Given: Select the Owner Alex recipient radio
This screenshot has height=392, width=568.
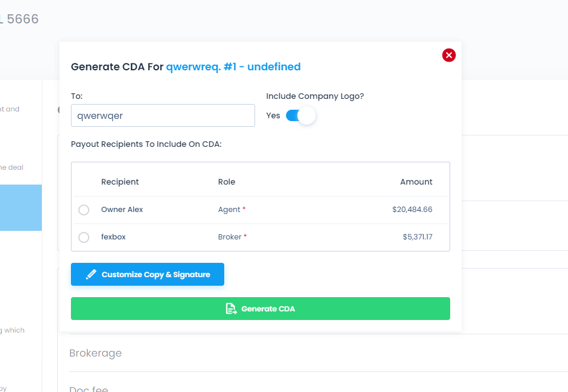Looking at the screenshot, I should tap(84, 210).
